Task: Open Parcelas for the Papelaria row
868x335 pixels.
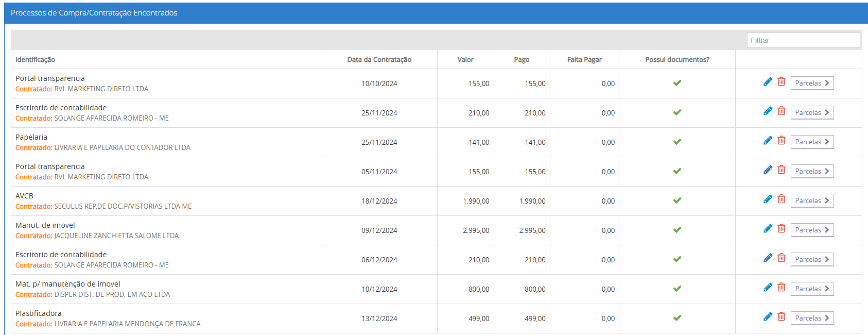Action: tap(811, 142)
